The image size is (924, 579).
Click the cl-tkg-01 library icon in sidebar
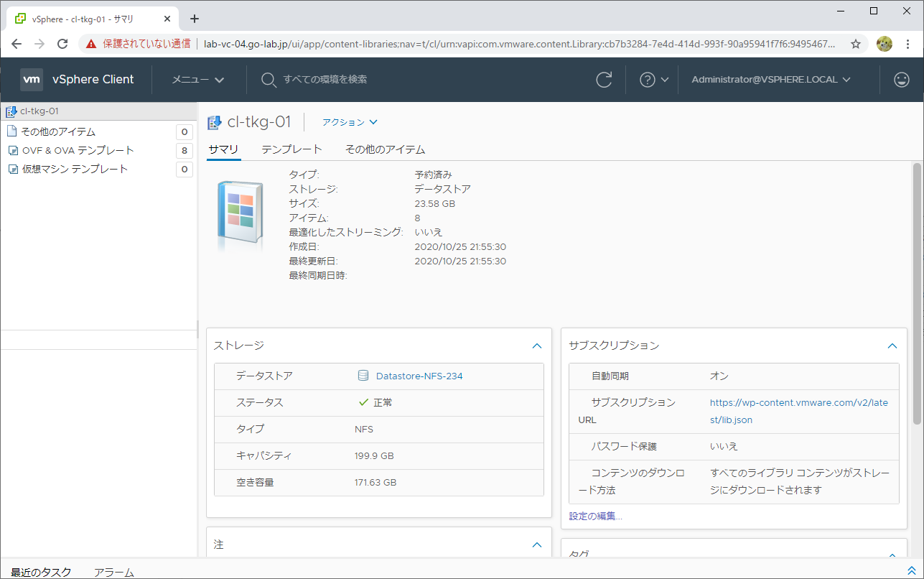pos(11,111)
